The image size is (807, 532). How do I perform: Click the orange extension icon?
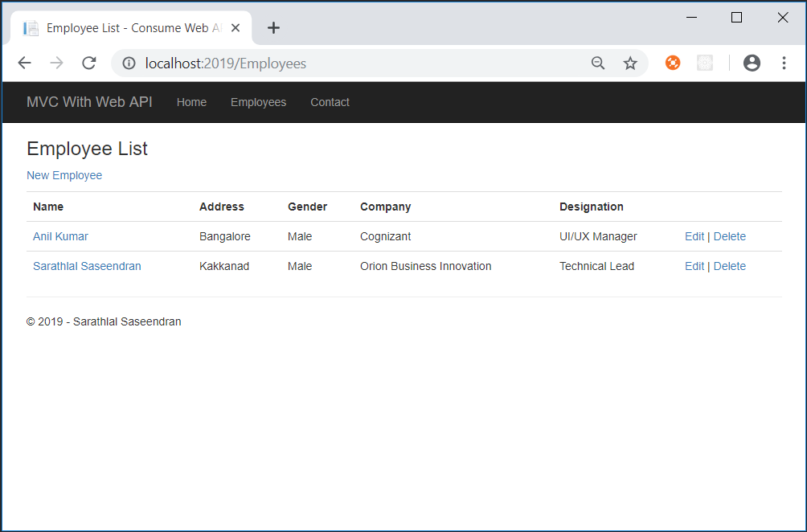672,63
